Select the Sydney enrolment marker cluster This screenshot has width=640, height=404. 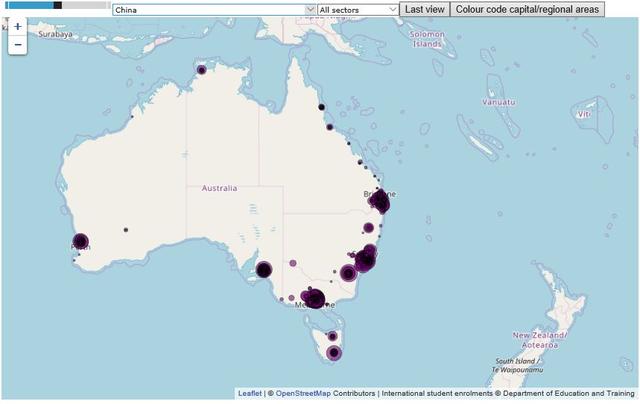[365, 260]
